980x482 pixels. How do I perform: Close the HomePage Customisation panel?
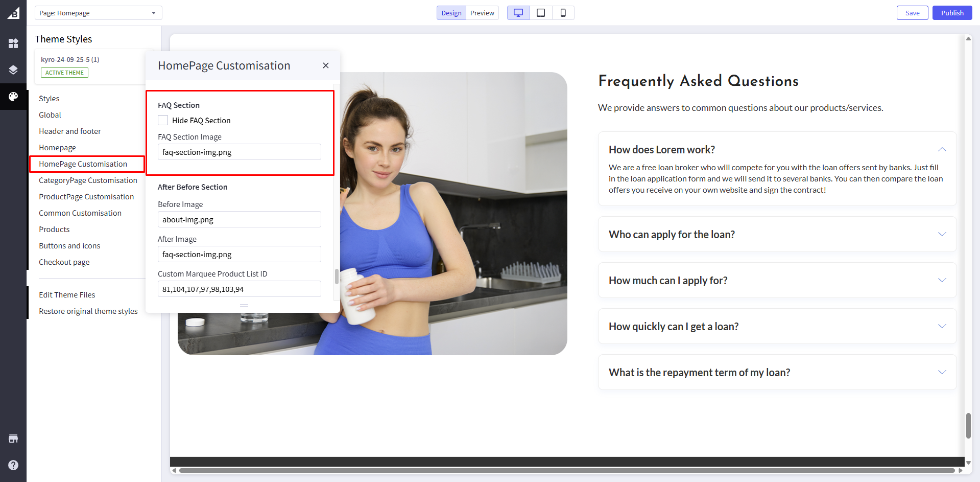pyautogui.click(x=326, y=65)
